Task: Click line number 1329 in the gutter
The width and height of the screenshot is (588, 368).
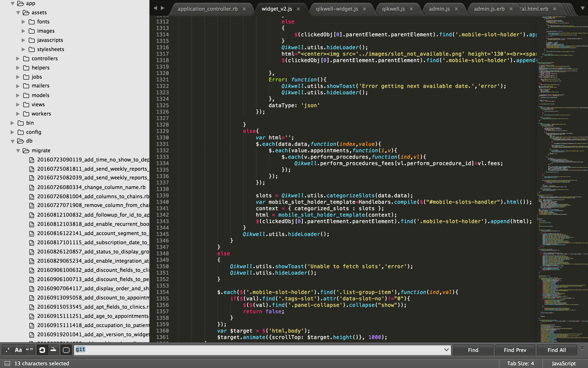Action: point(163,131)
